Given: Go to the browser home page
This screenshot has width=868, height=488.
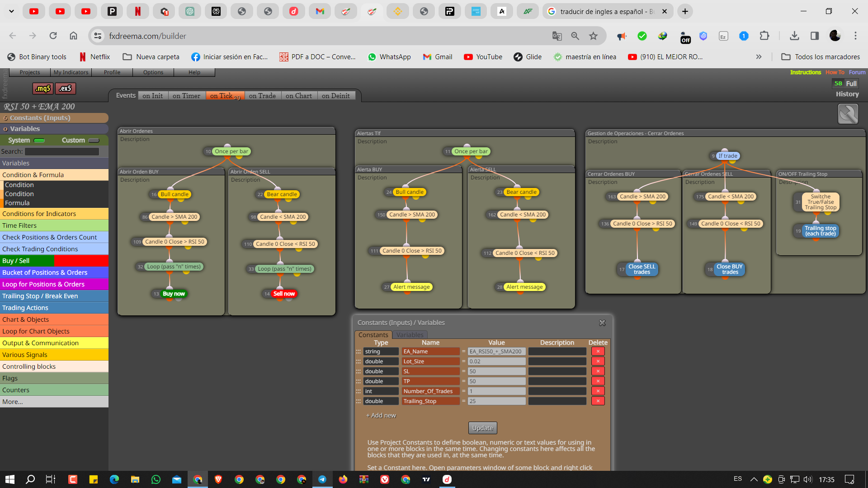Looking at the screenshot, I should [74, 36].
